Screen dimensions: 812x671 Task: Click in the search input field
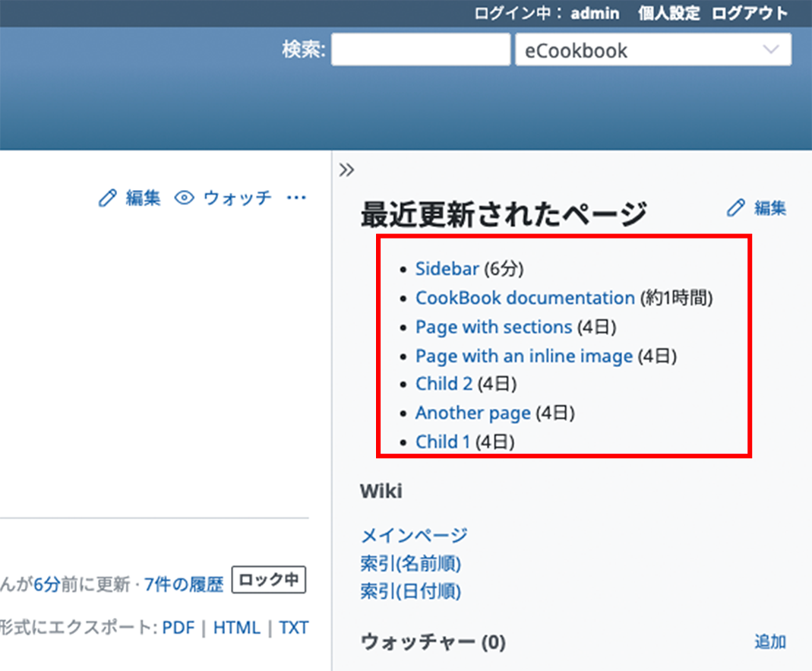(x=421, y=51)
